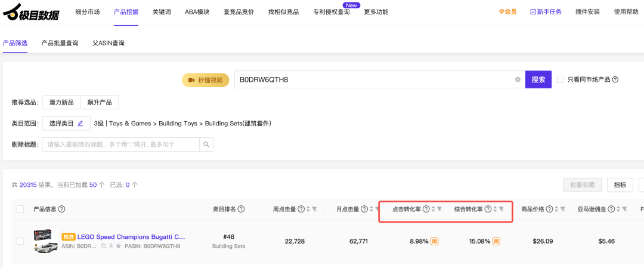644x268 pixels.
Task: Click help icon beside 亚马逊佣金 header
Action: pyautogui.click(x=612, y=210)
